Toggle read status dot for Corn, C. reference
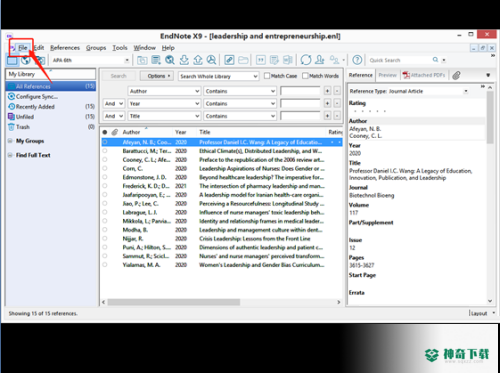 coord(105,168)
